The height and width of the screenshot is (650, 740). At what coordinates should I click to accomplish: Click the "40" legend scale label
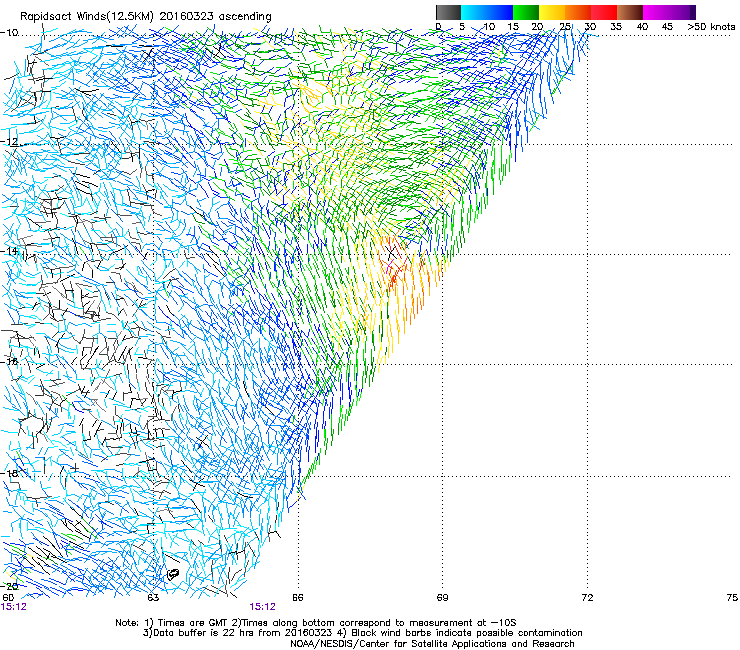[x=642, y=27]
